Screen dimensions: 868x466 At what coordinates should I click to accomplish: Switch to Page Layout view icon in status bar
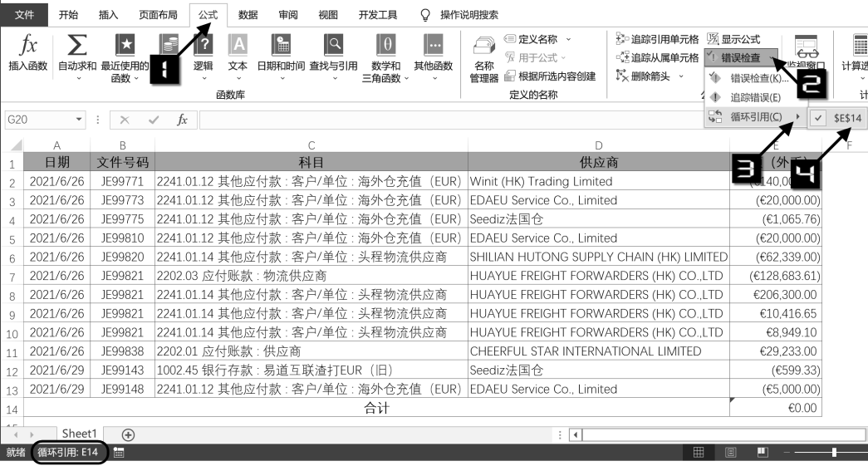coord(731,453)
